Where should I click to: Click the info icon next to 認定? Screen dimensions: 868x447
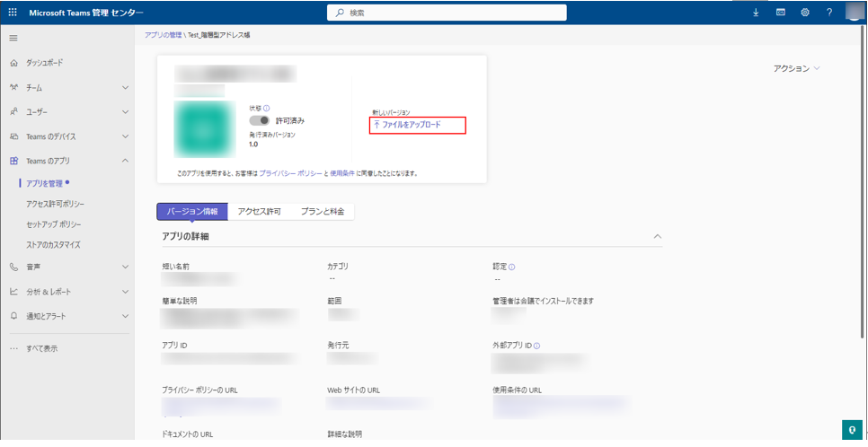(x=511, y=267)
